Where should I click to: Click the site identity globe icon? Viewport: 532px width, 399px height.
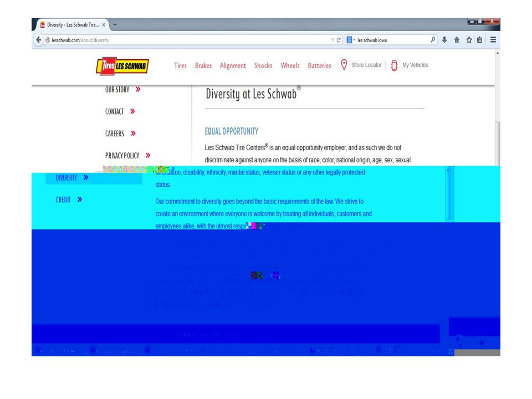click(48, 40)
